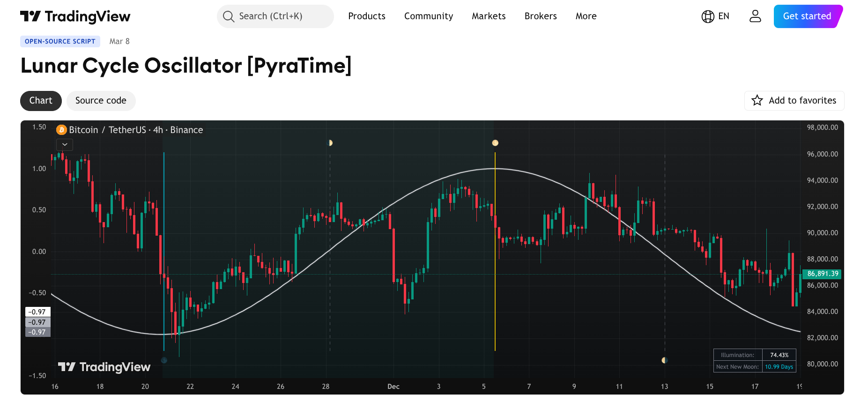Click the Illumination 74.43% value
This screenshot has width=868, height=402.
coord(779,355)
